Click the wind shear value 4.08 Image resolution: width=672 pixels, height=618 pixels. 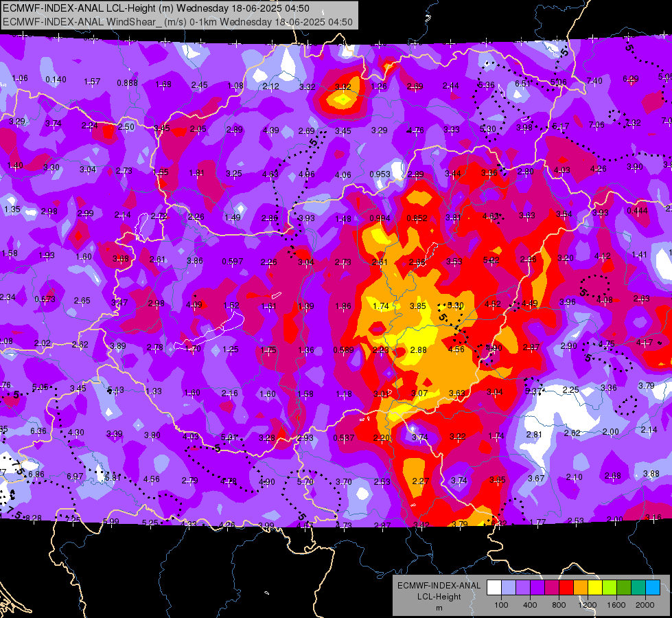pos(604,300)
